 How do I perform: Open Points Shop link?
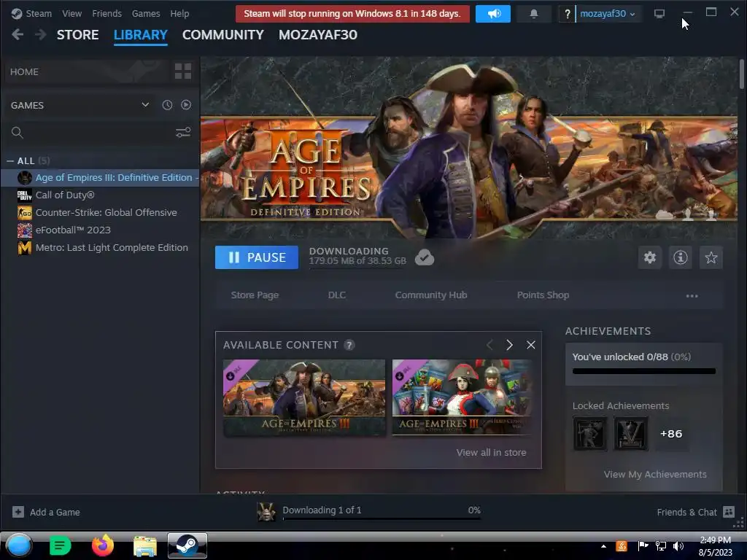(543, 295)
